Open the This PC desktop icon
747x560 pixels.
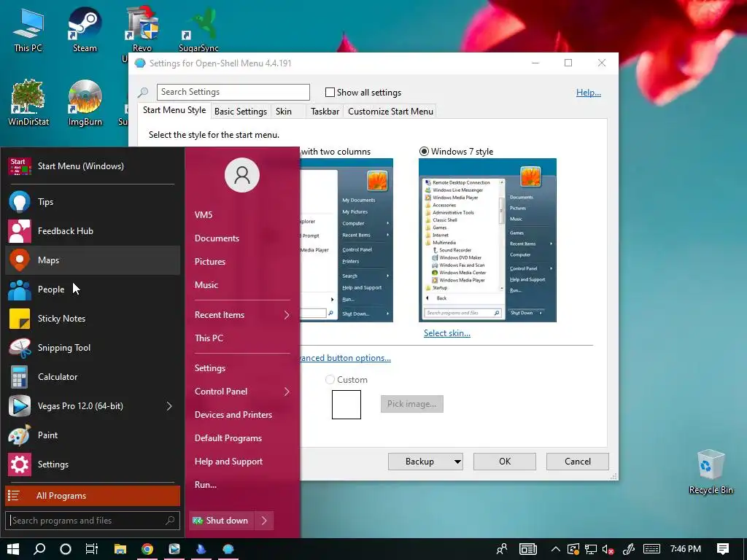pos(28,29)
